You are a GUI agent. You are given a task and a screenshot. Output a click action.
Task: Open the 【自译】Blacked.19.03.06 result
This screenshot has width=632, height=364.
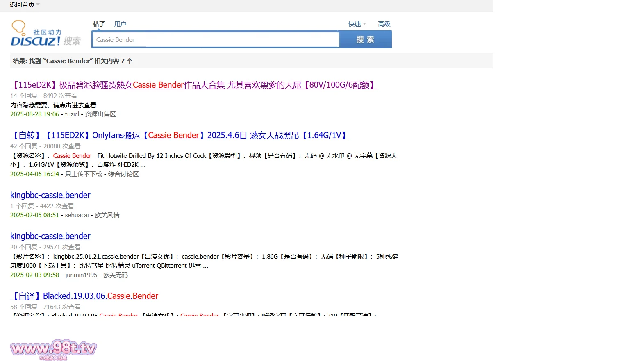tap(84, 296)
